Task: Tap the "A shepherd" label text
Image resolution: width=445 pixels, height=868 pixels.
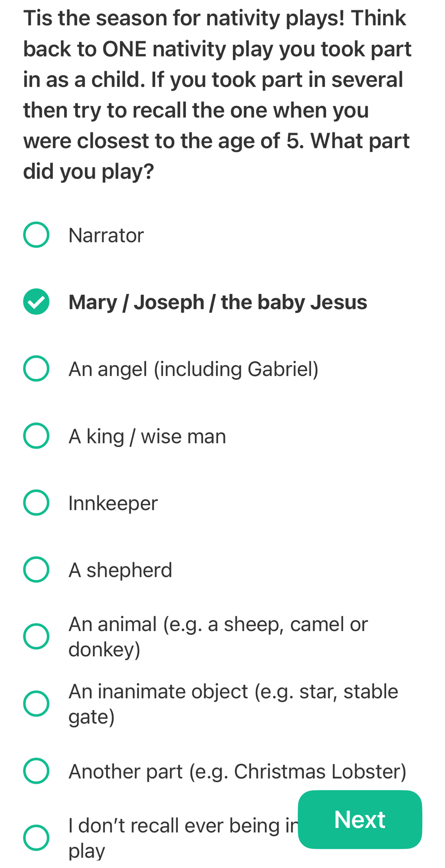Action: click(120, 570)
